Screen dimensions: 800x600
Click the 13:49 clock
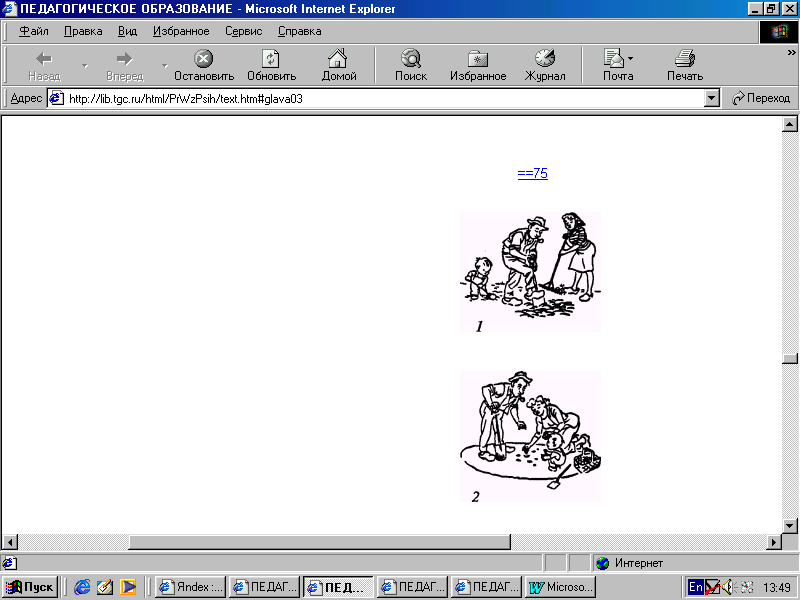[x=777, y=587]
